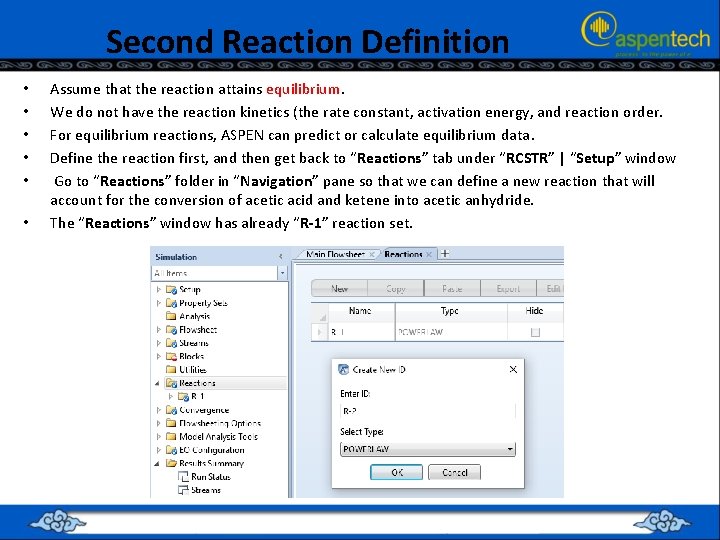Click the Analysis folder icon

tap(171, 316)
